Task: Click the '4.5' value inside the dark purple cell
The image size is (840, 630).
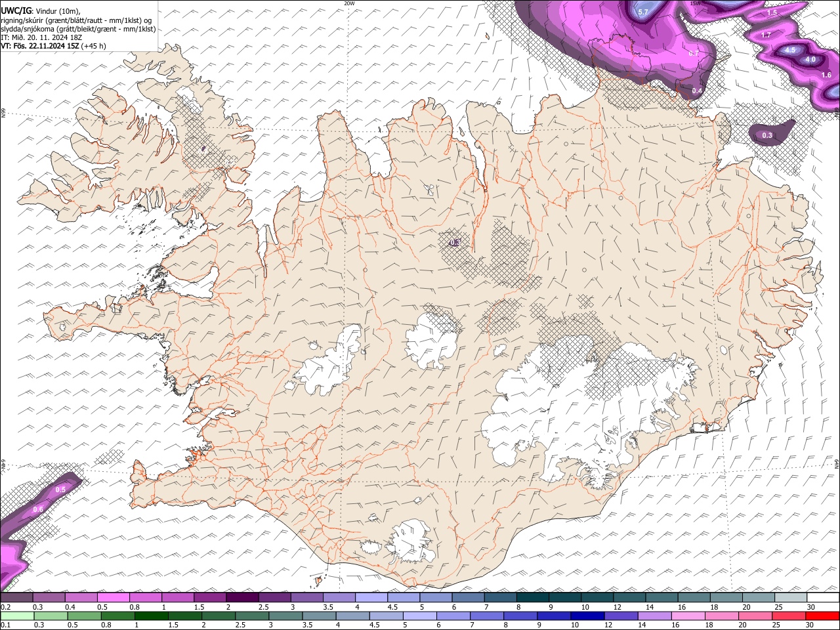Action: [790, 50]
